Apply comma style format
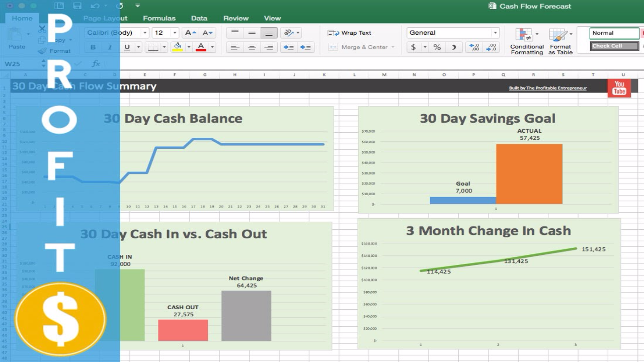644x362 pixels. pos(454,47)
